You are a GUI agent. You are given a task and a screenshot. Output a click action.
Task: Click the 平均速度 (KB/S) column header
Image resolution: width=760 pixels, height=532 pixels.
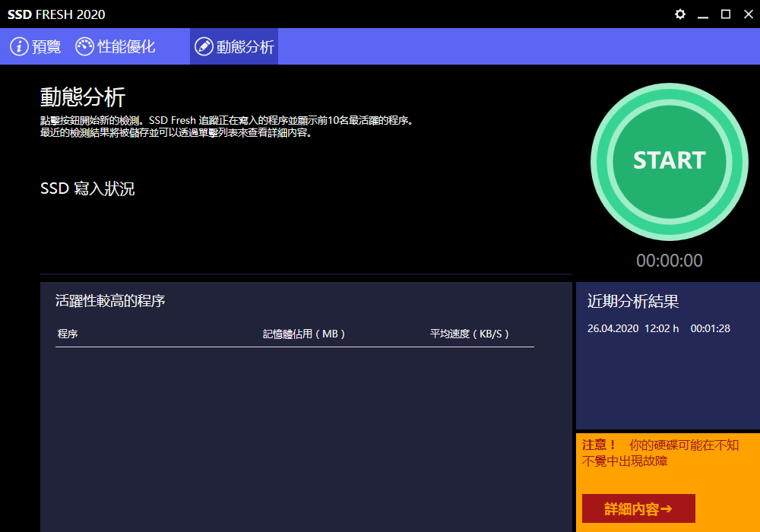pos(470,334)
